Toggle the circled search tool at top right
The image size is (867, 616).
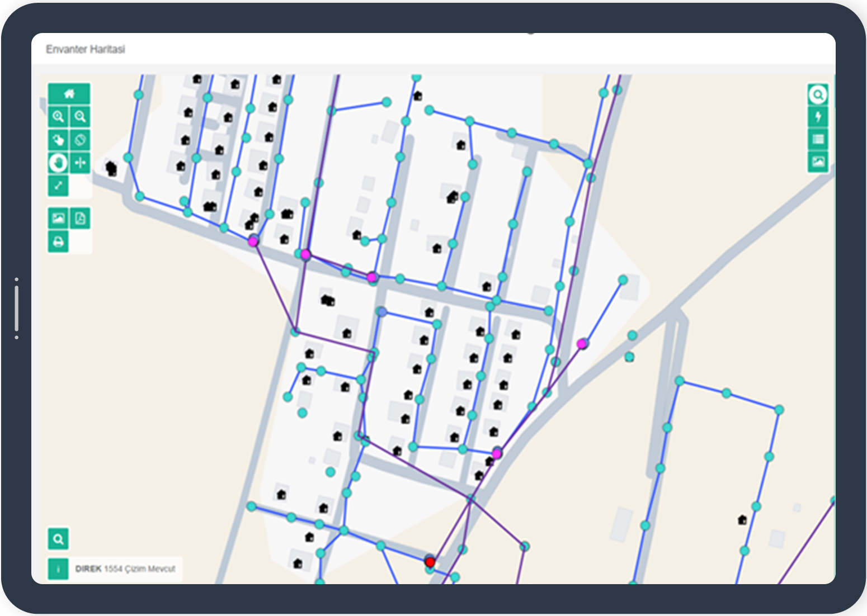818,94
